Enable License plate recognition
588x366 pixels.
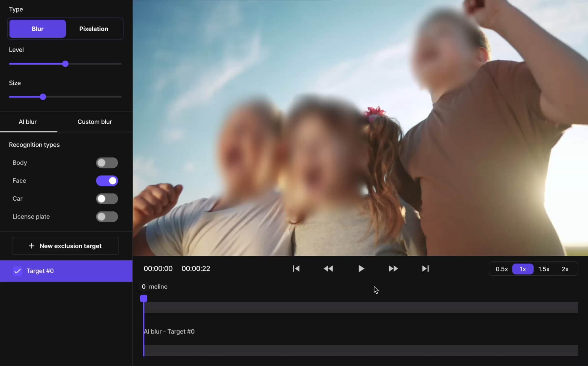click(x=107, y=217)
